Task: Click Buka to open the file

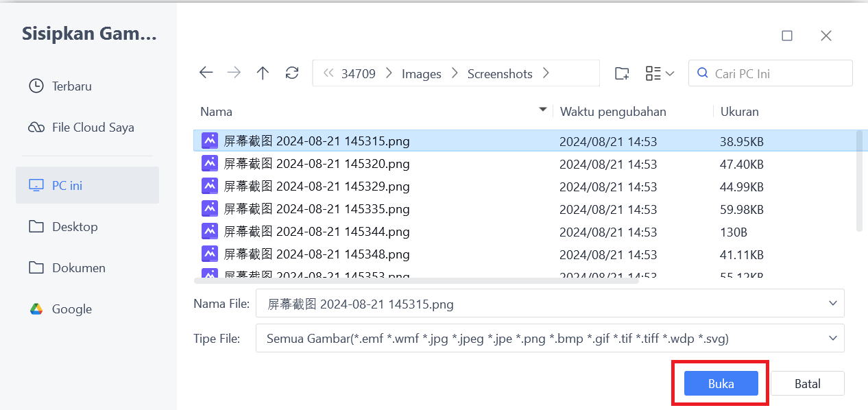Action: (721, 384)
